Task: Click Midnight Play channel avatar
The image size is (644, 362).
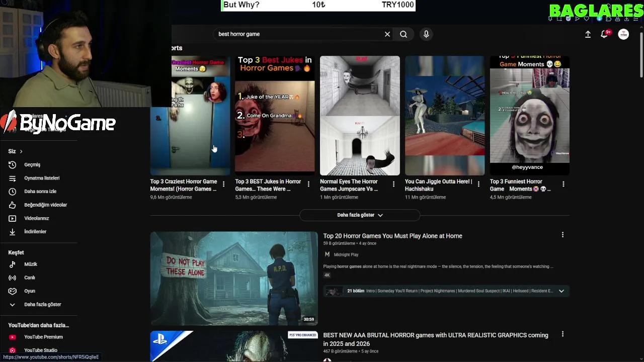Action: pos(327,254)
